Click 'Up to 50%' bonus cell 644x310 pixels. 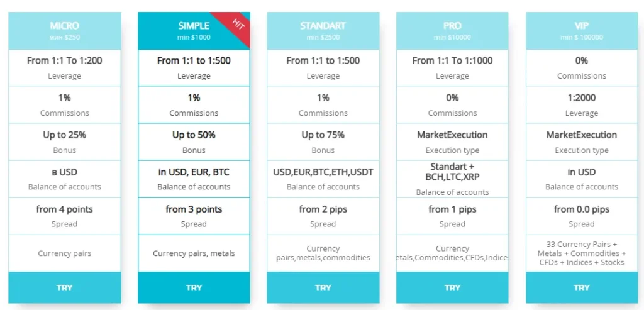[x=194, y=141]
